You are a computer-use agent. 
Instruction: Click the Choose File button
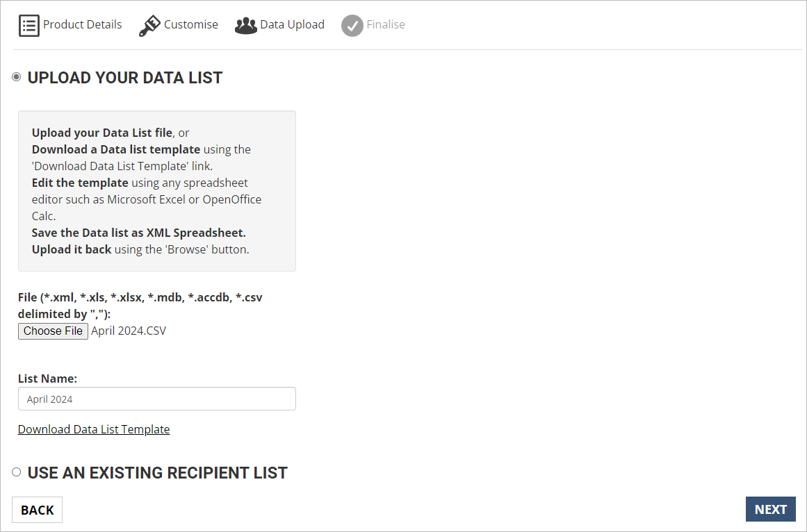tap(53, 331)
